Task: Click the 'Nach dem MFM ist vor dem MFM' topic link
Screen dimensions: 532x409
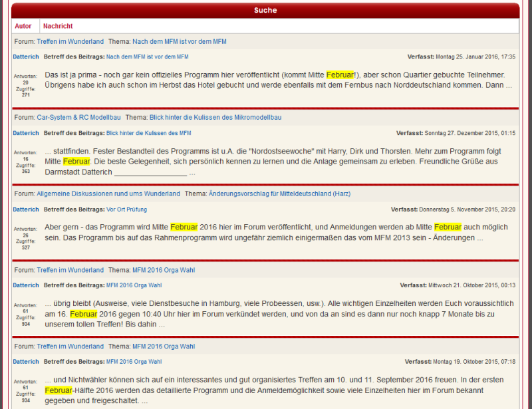Action: [x=179, y=41]
